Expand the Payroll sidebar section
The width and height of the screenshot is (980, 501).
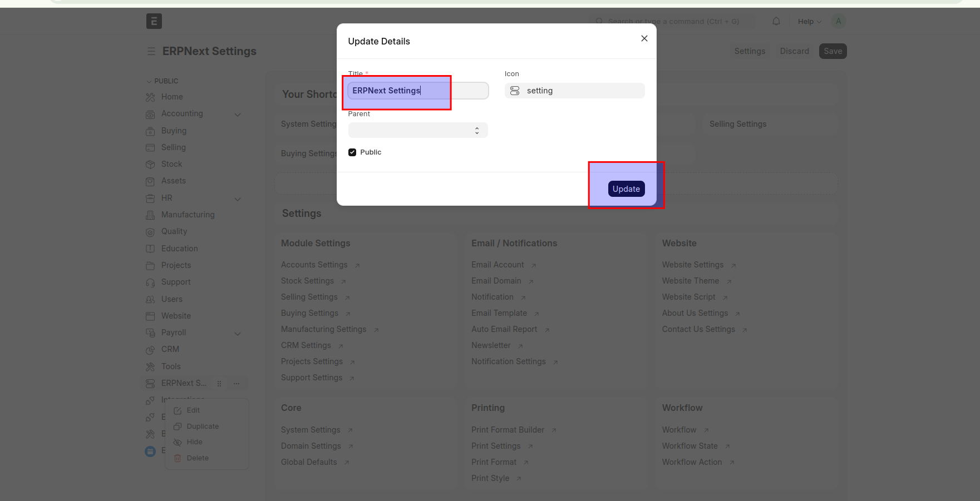pos(238,333)
